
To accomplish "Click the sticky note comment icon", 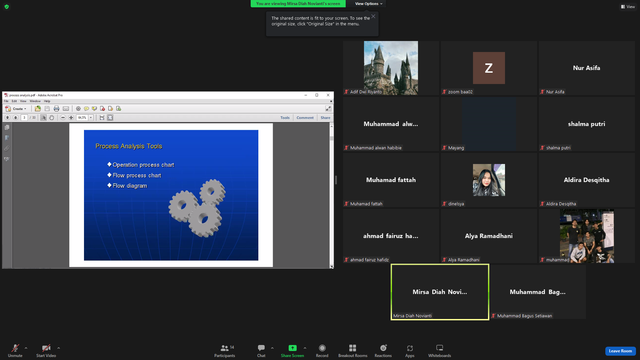I will 86,109.
